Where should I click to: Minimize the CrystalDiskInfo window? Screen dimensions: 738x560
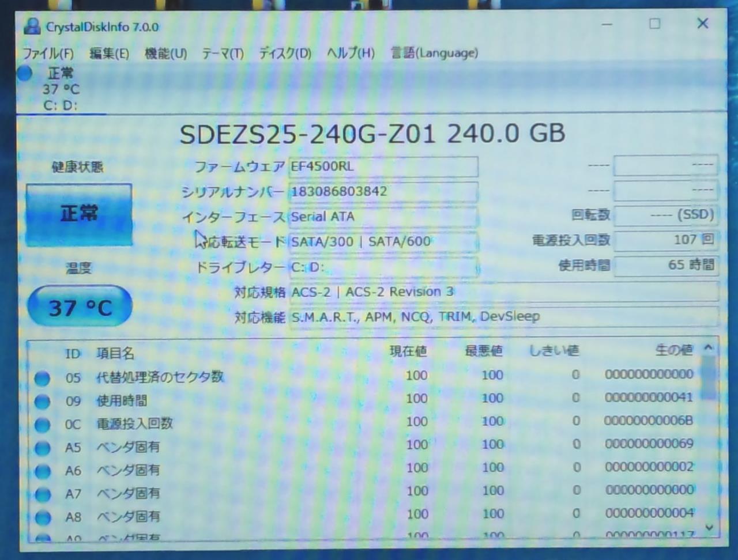tap(607, 24)
